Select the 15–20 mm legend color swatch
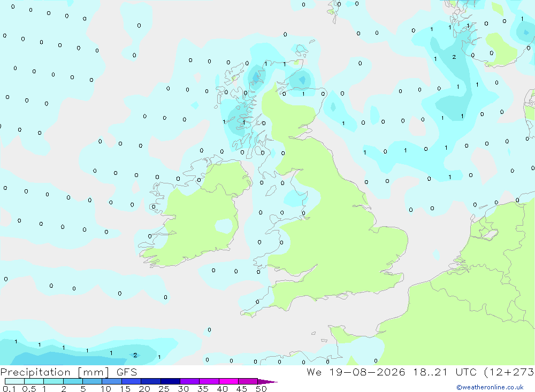Image resolution: width=535 pixels, height=392 pixels. coord(131,381)
